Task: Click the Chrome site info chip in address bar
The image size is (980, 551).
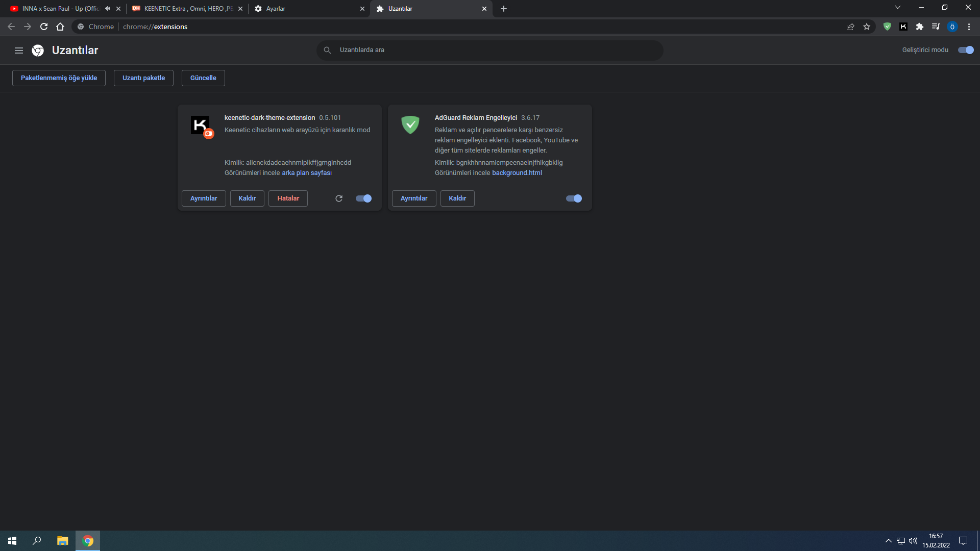Action: coord(95,27)
